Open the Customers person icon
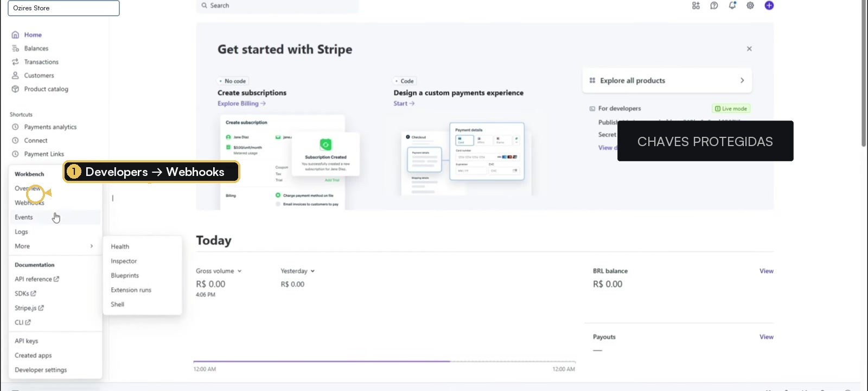 click(15, 75)
